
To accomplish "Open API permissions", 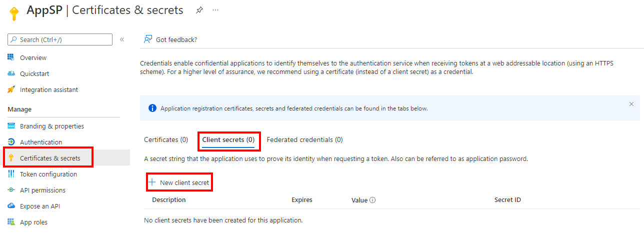I will (42, 190).
